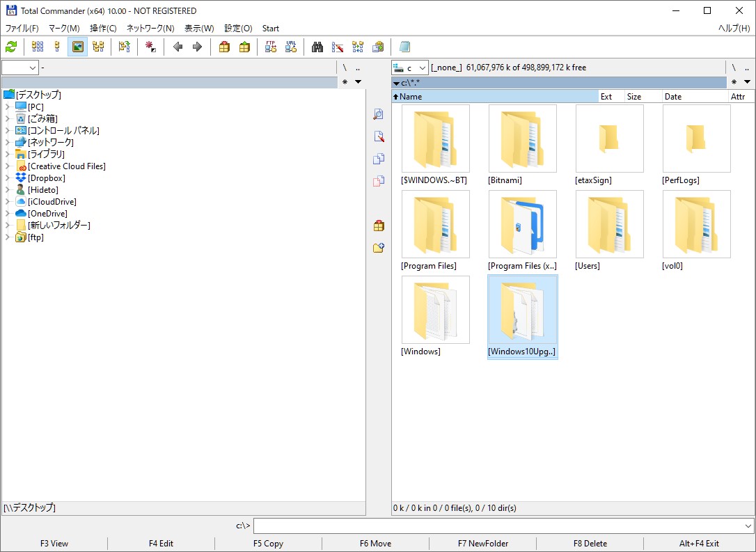756x552 pixels.
Task: Open the マーク(M) menu
Action: 64,29
